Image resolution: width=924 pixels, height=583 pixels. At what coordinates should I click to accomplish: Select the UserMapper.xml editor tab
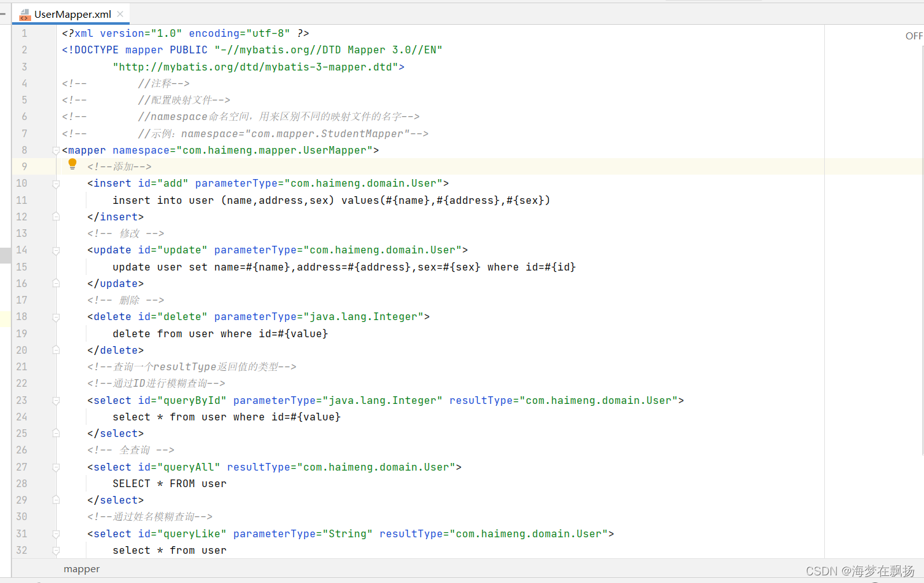(71, 14)
